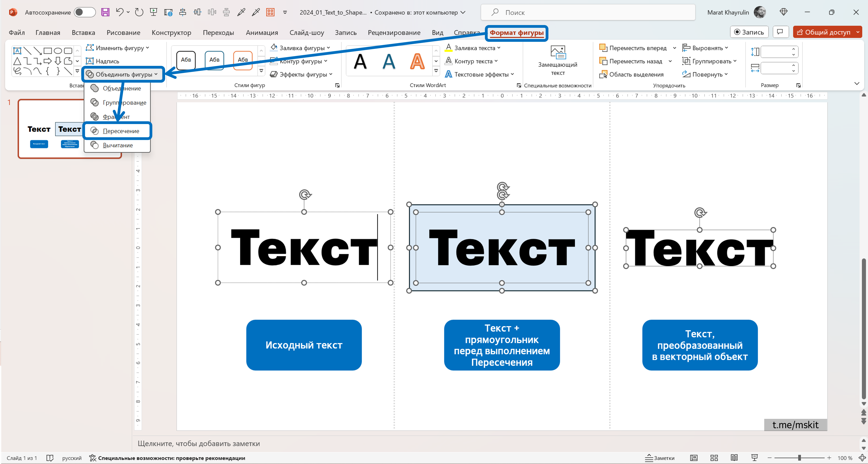Toggle the Заметки notes pane
Image resolution: width=868 pixels, height=464 pixels.
pyautogui.click(x=659, y=458)
